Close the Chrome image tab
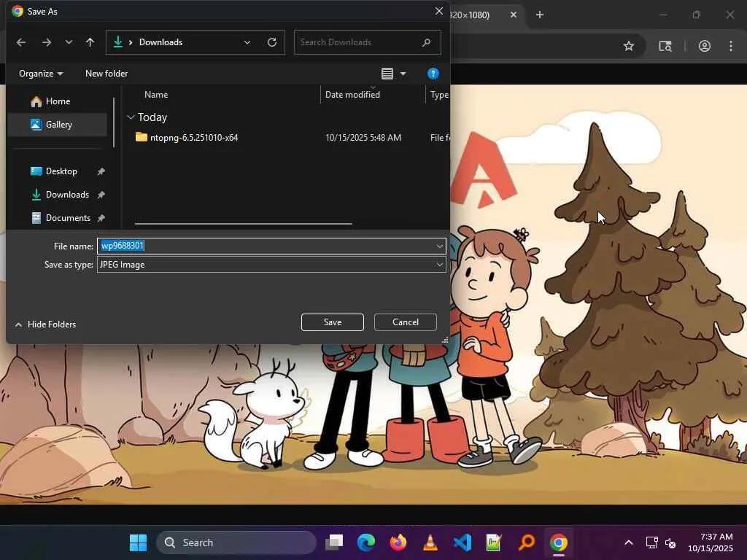 513,15
